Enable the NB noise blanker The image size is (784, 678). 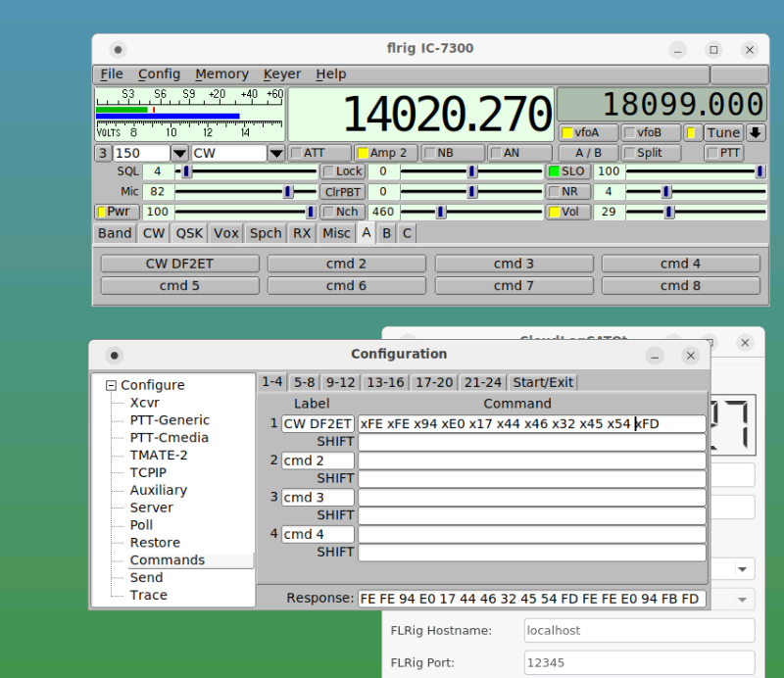click(x=453, y=153)
